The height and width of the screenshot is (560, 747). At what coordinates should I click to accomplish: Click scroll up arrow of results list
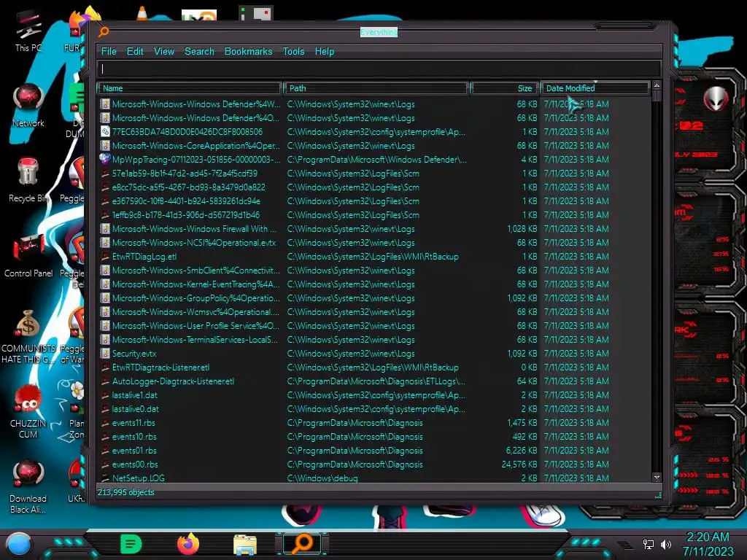657,86
